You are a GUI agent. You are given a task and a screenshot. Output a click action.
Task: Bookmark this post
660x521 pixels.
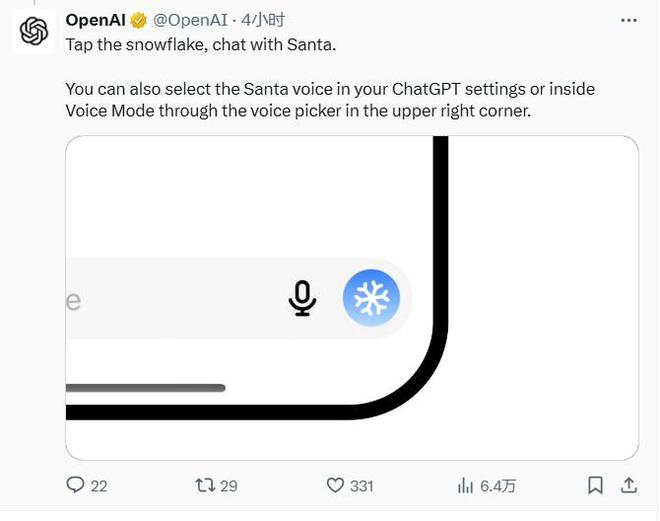pyautogui.click(x=595, y=485)
